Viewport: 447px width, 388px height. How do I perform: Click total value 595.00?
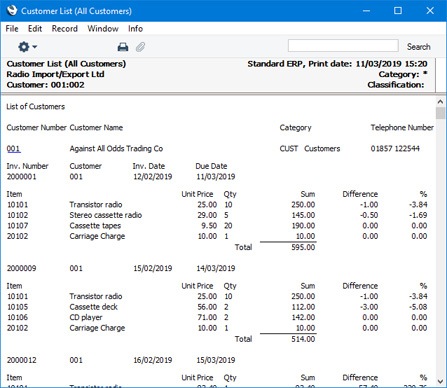303,247
